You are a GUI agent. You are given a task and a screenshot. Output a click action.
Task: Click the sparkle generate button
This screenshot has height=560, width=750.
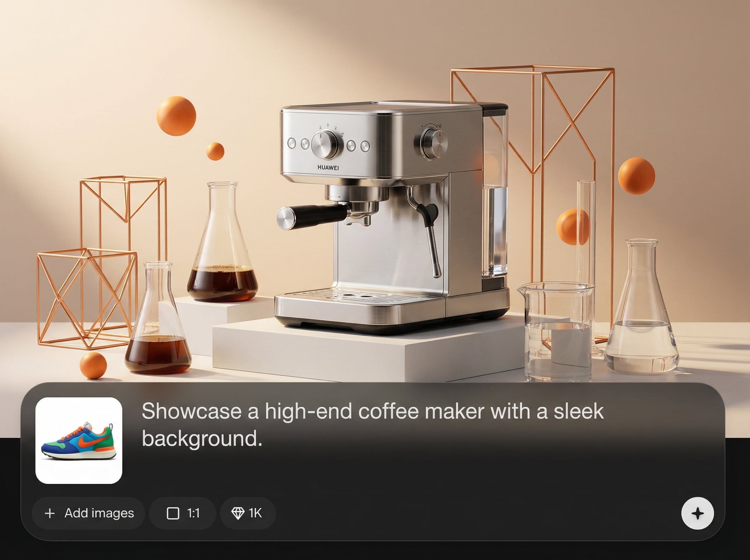[697, 513]
